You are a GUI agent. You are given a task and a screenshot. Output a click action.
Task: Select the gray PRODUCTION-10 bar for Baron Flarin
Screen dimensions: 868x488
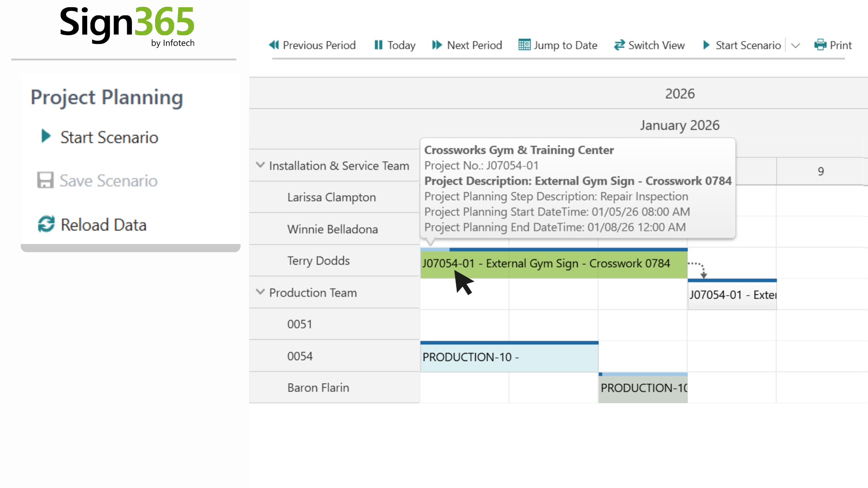(x=643, y=388)
